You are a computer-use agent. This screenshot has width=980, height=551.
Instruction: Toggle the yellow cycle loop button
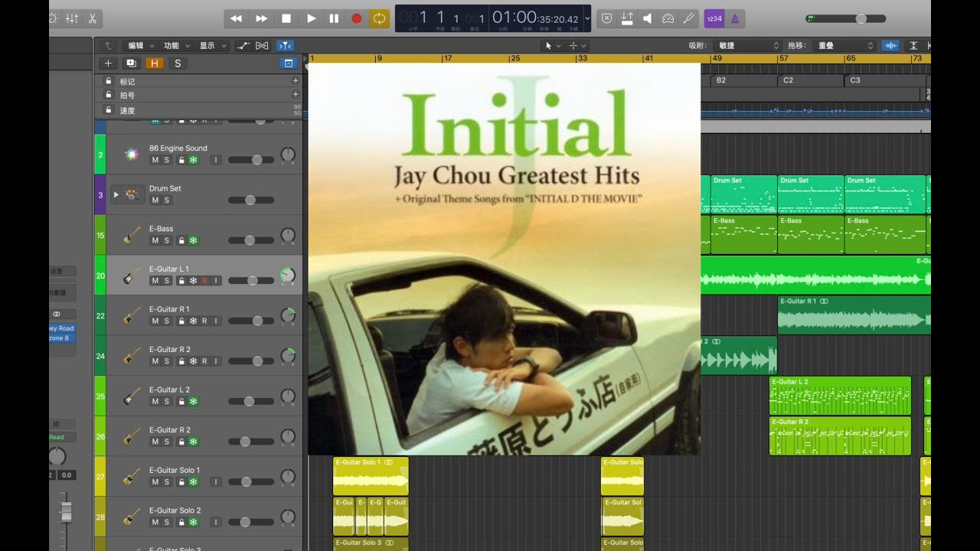click(x=379, y=18)
